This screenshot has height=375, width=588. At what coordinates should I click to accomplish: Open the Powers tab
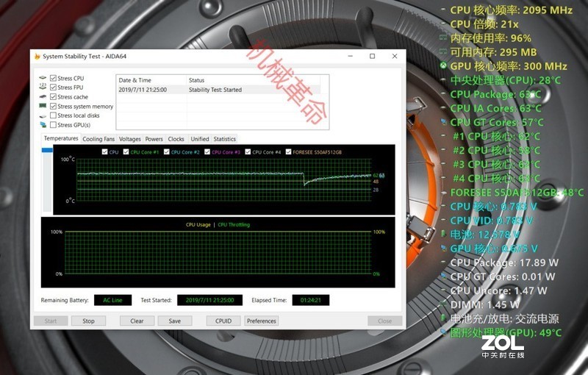(154, 139)
